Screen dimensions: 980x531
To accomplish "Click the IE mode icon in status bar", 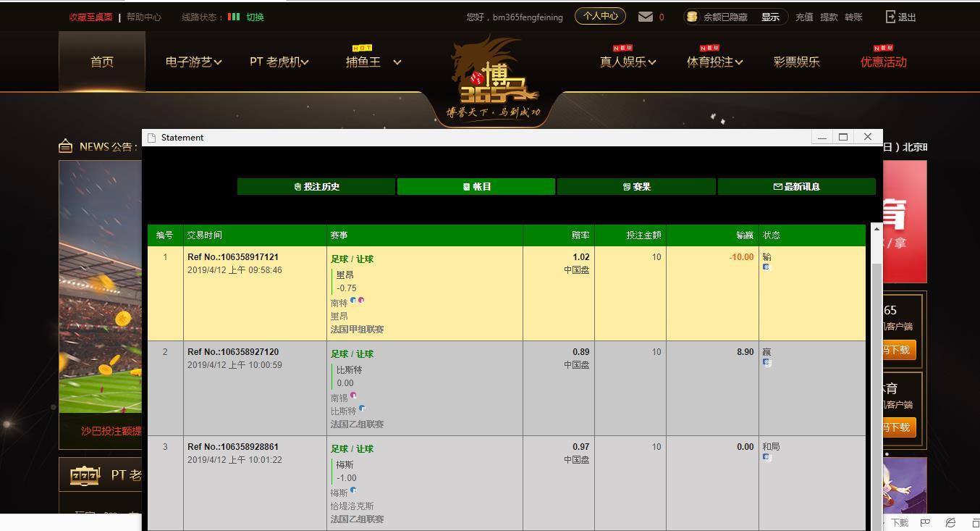I will pos(950,522).
